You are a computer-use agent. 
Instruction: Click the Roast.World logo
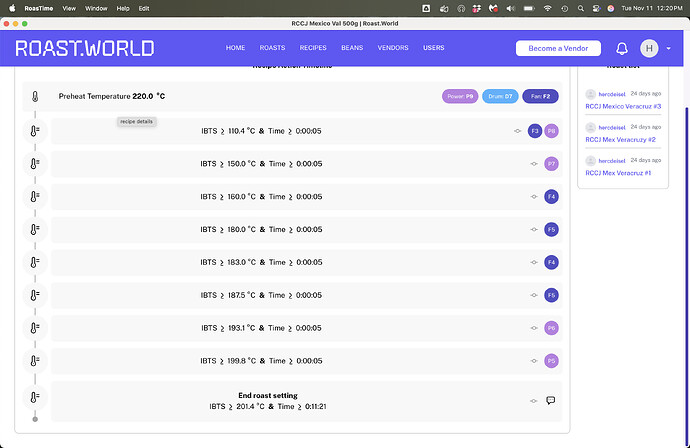pyautogui.click(x=85, y=48)
